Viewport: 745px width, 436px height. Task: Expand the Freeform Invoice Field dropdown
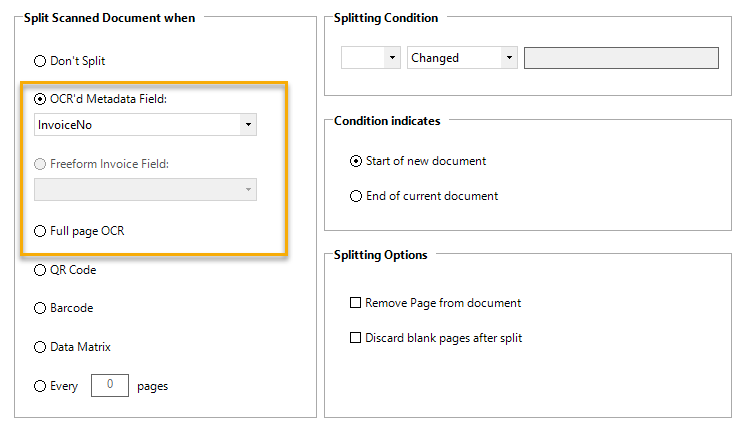247,190
